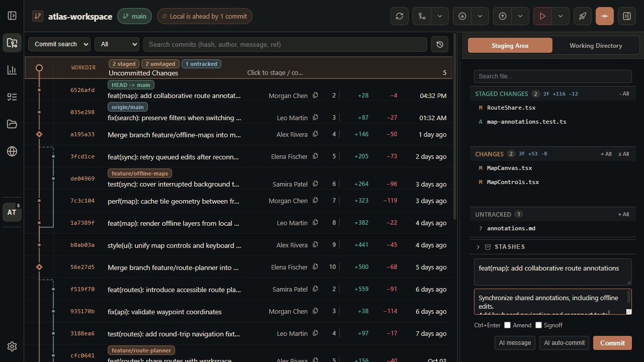The width and height of the screenshot is (644, 362).
Task: Click the main branch badge
Action: [134, 16]
